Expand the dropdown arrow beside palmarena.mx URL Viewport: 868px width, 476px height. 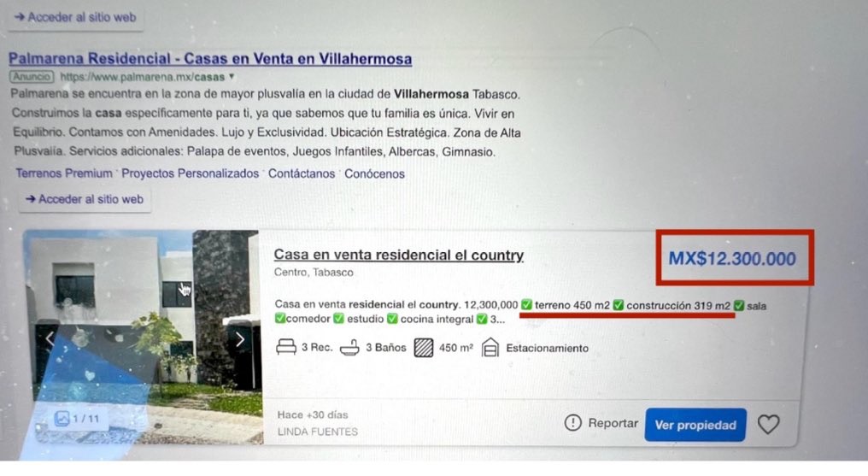point(232,76)
